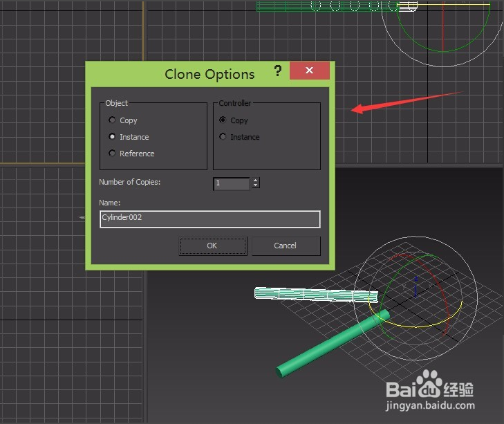This screenshot has width=504, height=424.
Task: Click the blue Z axis of the gizmo
Action: click(x=416, y=288)
